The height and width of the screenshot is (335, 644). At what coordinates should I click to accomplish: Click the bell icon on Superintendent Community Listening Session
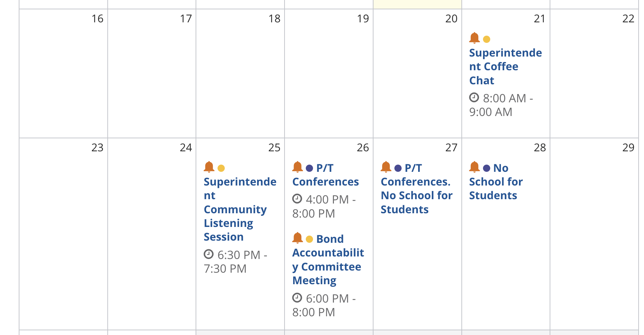(209, 167)
